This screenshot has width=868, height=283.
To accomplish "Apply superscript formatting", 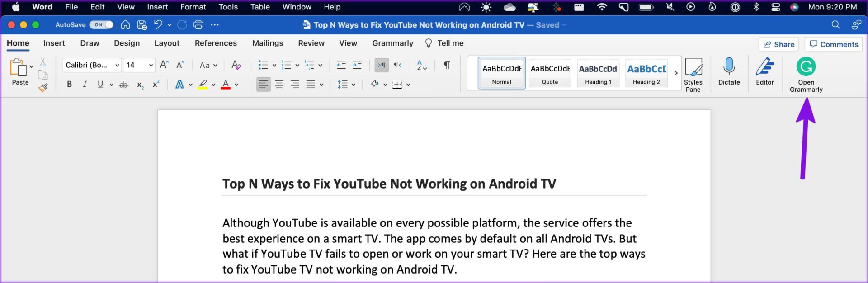I will (x=156, y=84).
